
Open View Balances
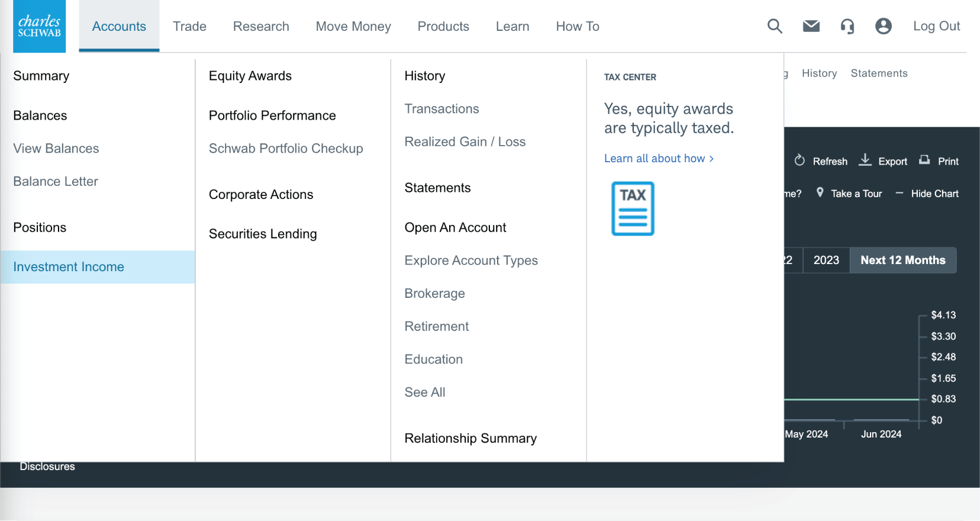(56, 149)
